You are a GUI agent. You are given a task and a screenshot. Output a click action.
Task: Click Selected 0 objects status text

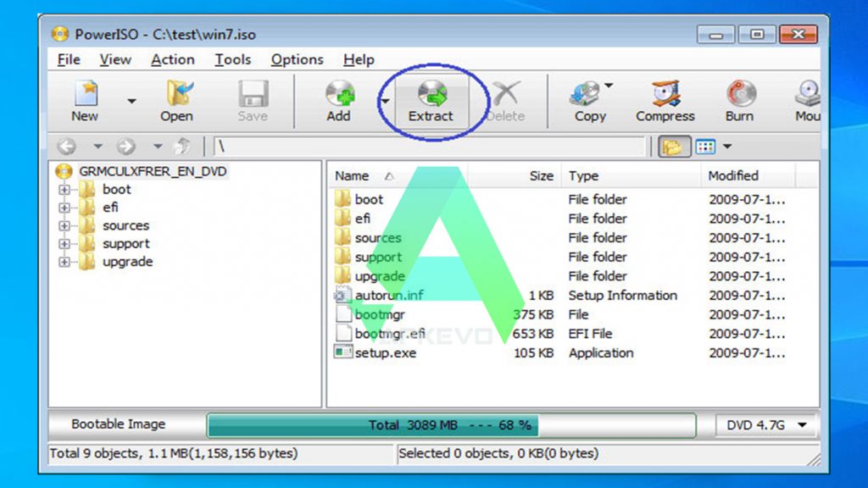coord(498,453)
